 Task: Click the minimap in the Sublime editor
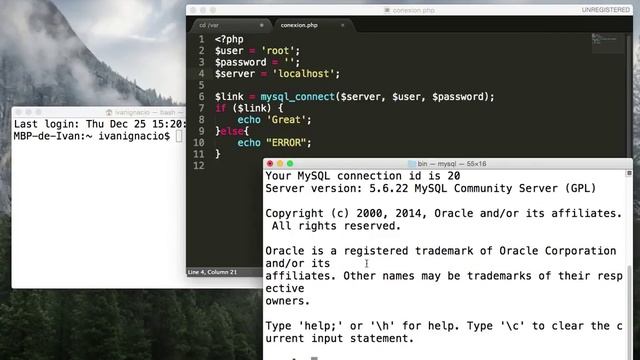[x=607, y=43]
